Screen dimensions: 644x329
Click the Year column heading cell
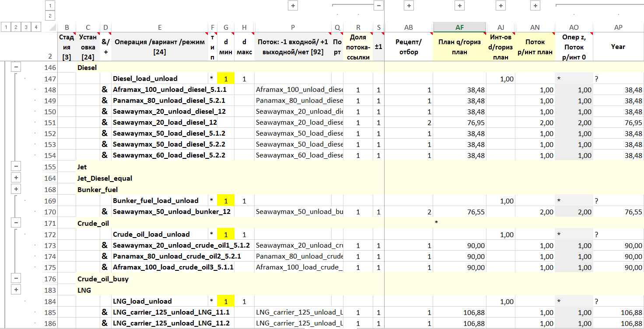point(618,47)
